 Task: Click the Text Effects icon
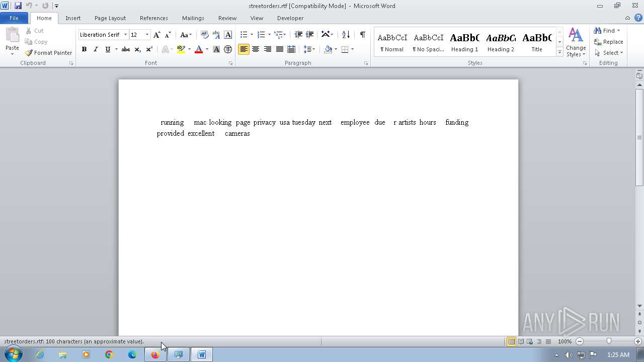[165, 49]
